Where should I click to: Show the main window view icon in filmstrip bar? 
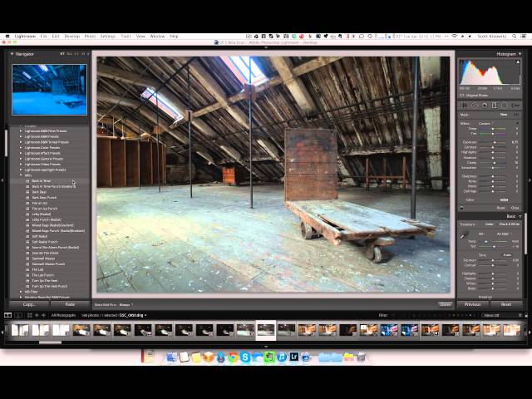click(x=7, y=315)
